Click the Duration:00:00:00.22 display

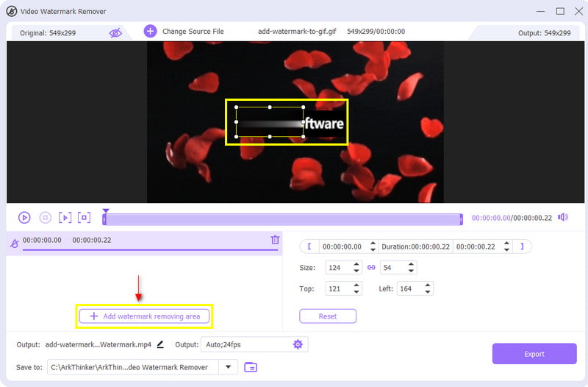[x=415, y=247]
